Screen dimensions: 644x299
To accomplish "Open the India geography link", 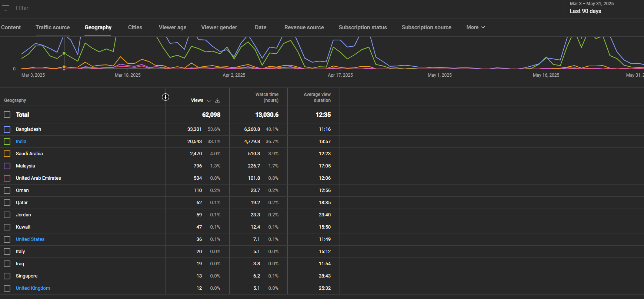I will tap(21, 142).
